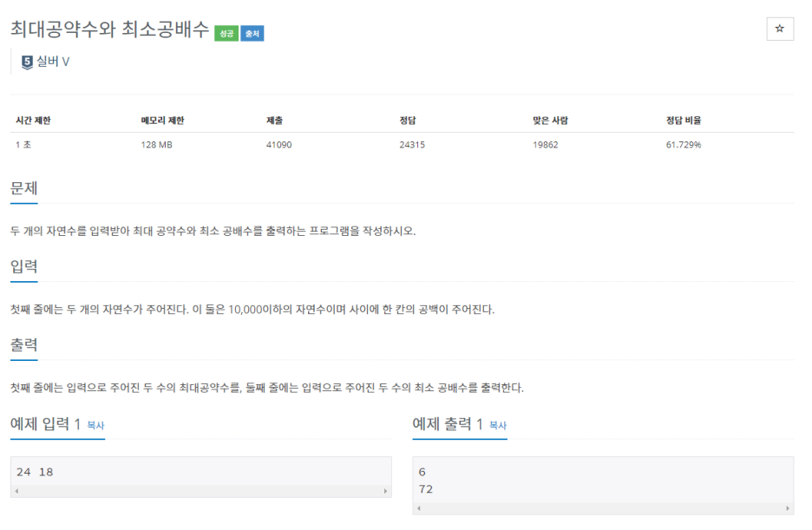Click the sample input text 24 18

(x=35, y=472)
